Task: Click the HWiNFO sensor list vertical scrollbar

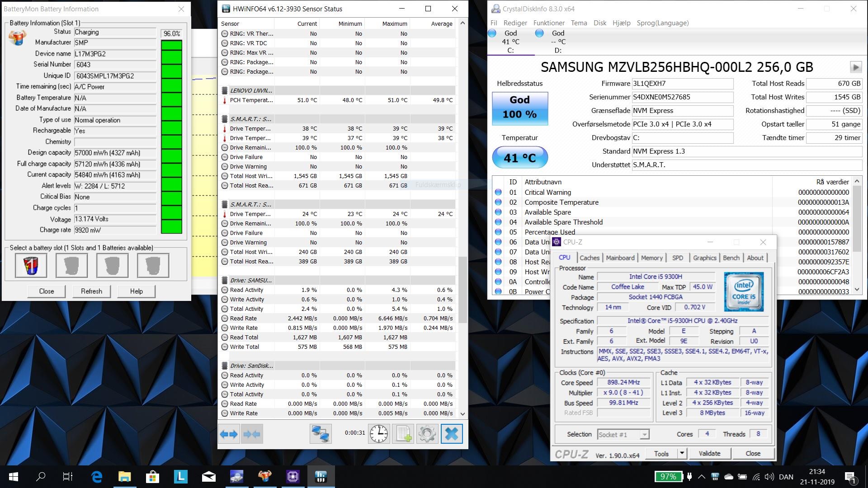Action: point(462,218)
